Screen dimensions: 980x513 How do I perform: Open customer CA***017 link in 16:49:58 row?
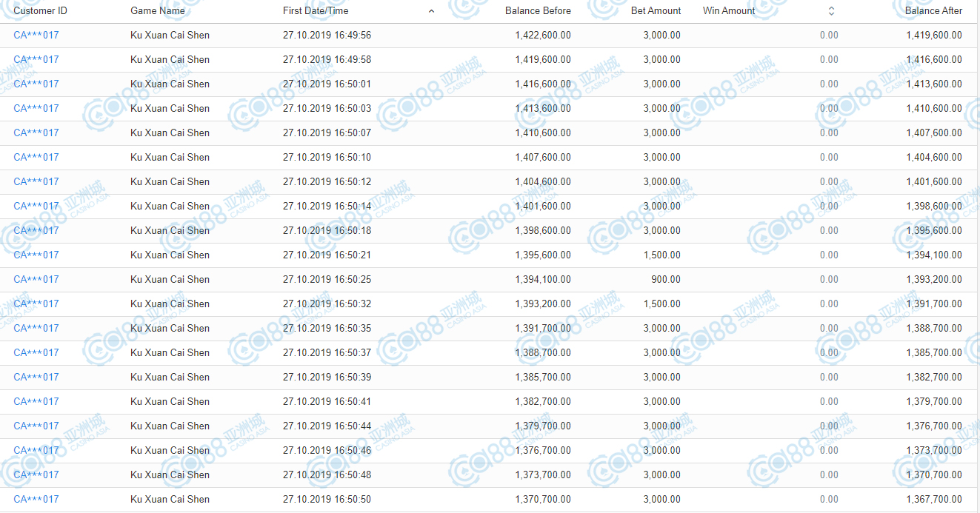pyautogui.click(x=36, y=60)
